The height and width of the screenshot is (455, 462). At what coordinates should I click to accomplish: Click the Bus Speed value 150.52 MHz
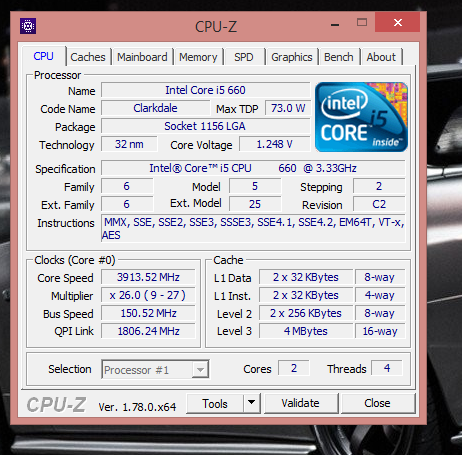click(x=148, y=313)
